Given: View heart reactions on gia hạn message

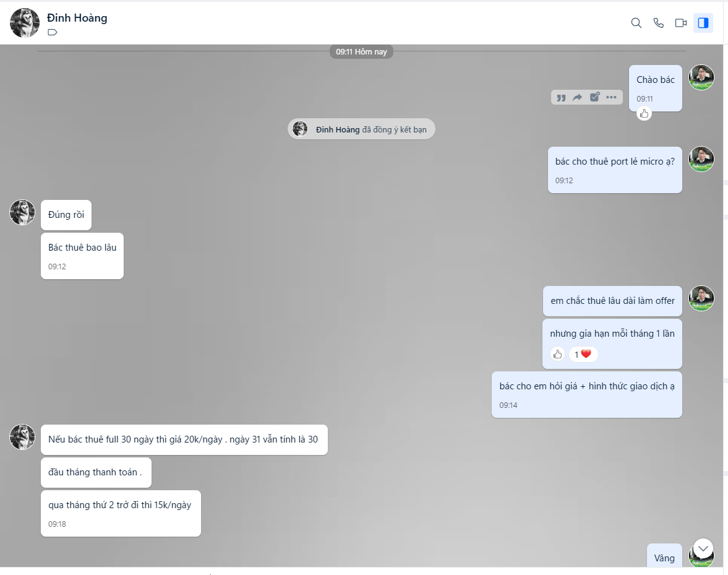Looking at the screenshot, I should 583,355.
